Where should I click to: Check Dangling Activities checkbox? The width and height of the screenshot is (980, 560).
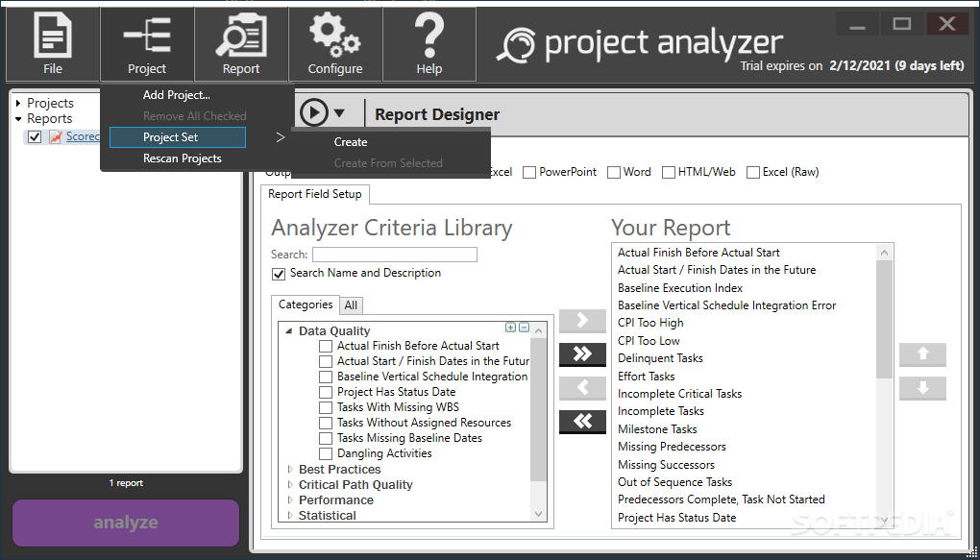click(x=325, y=453)
